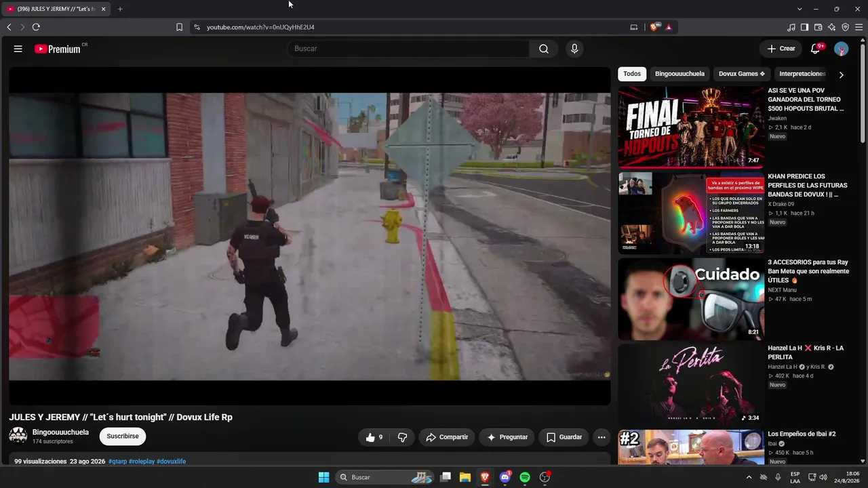
Task: View site information in address bar
Action: (197, 27)
